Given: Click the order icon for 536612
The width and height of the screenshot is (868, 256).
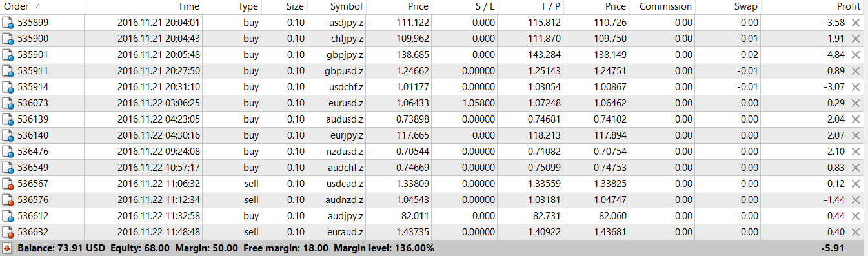Looking at the screenshot, I should point(8,216).
